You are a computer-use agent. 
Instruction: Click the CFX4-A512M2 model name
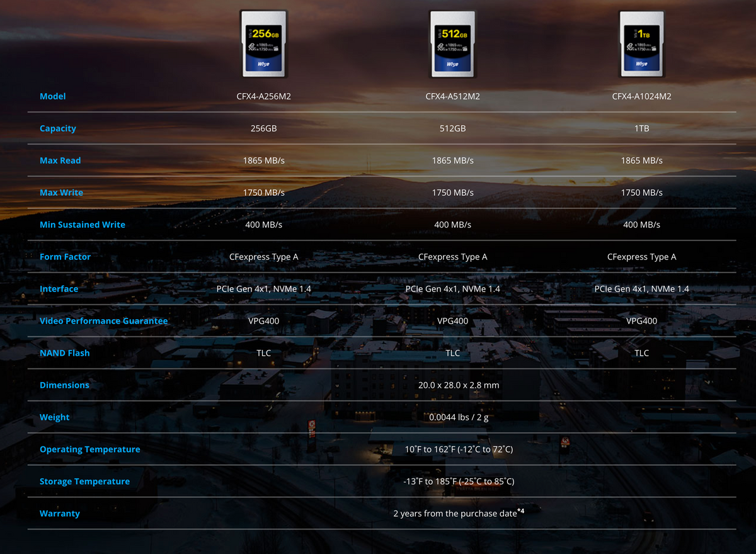452,96
